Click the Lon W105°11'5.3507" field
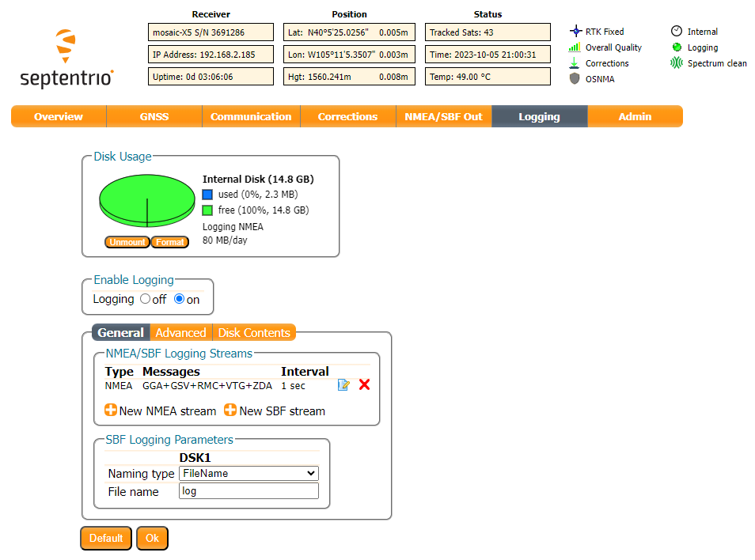 coord(349,55)
